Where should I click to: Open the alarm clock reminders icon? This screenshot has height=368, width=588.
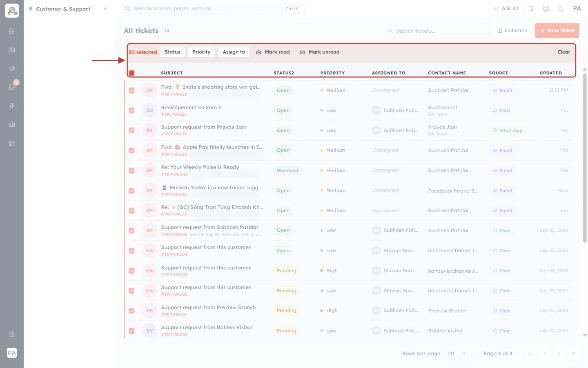[x=546, y=9]
